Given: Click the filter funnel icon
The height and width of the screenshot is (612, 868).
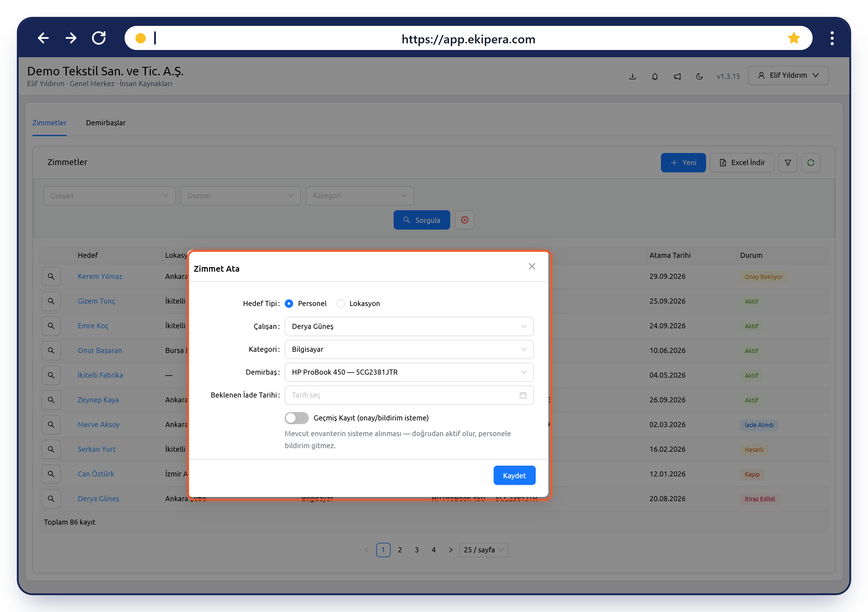Looking at the screenshot, I should [x=788, y=163].
